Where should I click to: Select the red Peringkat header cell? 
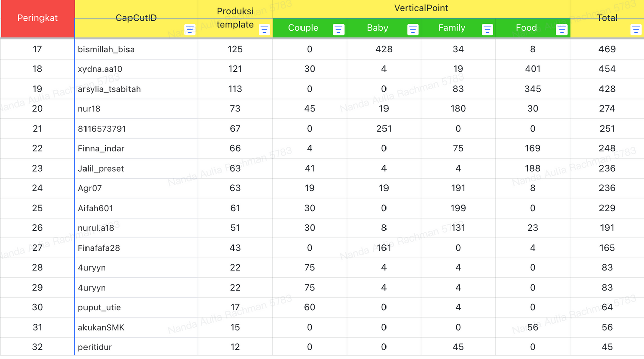coord(37,18)
